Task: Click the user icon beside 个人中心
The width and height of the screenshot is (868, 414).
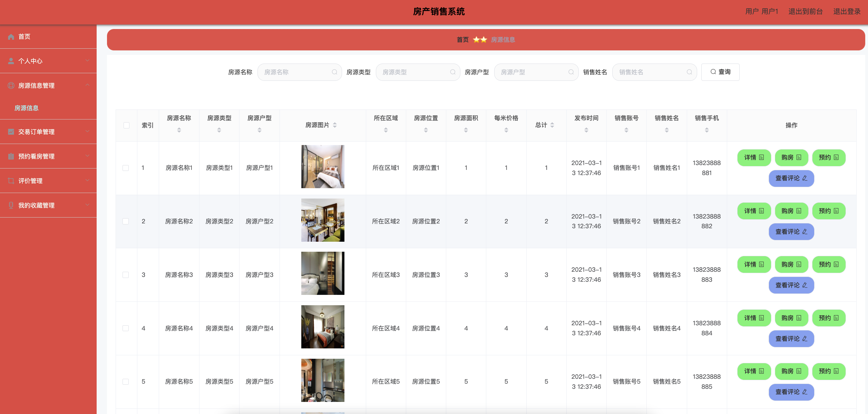Action: pyautogui.click(x=11, y=61)
